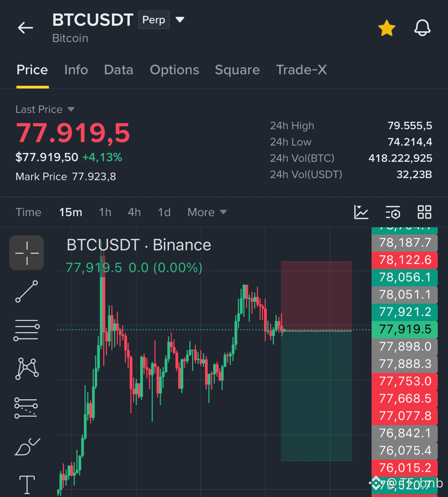Click the 77,919.5 current price label

pyautogui.click(x=405, y=329)
